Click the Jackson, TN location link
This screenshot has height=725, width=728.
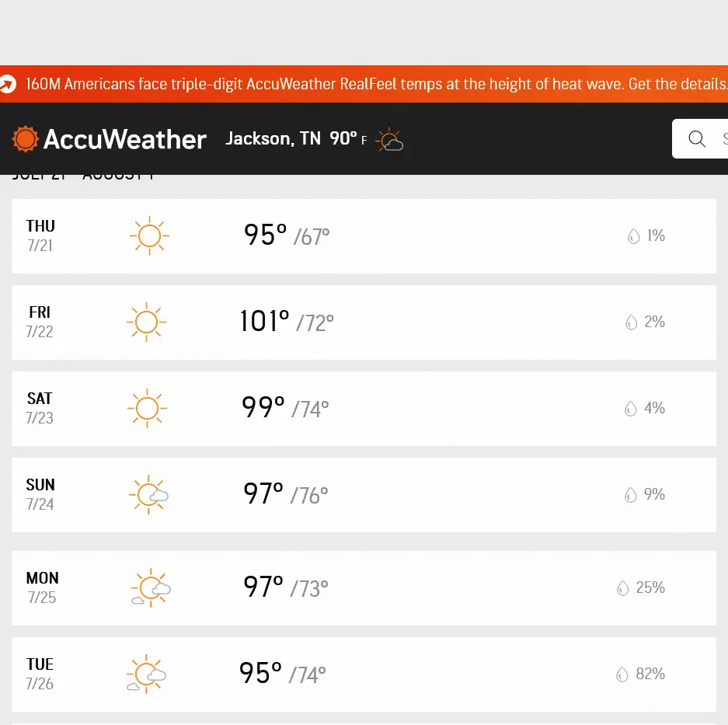click(273, 139)
